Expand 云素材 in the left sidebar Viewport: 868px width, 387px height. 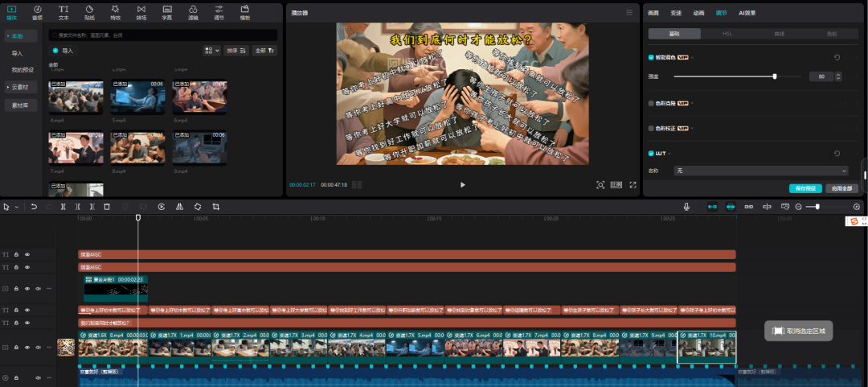(21, 87)
